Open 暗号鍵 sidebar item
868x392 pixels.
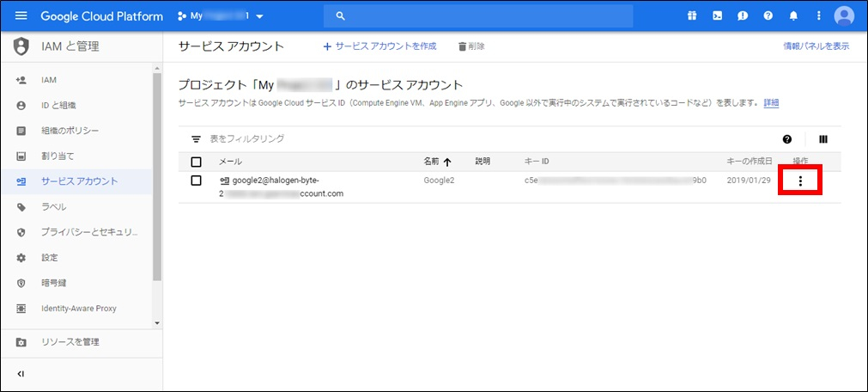(76, 283)
